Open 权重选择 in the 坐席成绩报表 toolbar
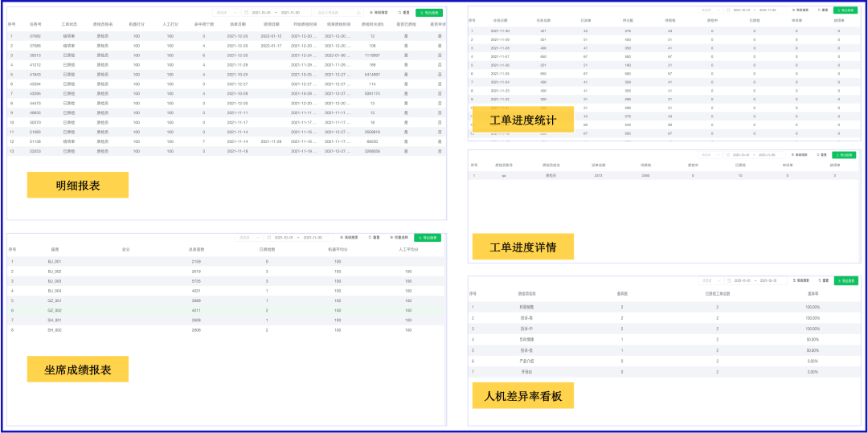This screenshot has width=868, height=433. click(399, 237)
